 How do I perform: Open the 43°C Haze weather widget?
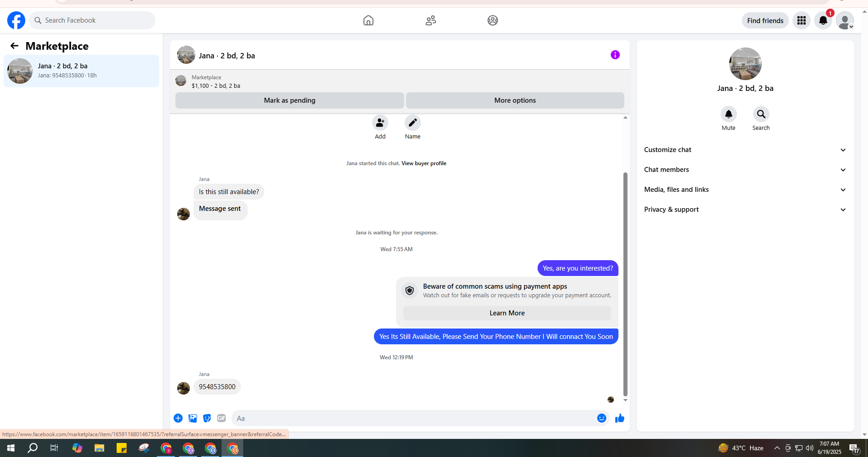(741, 448)
